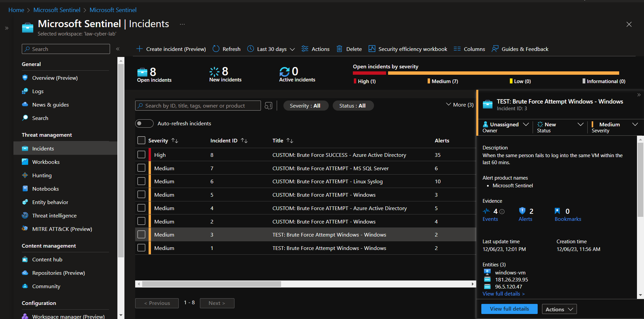
Task: Click the Content hub icon
Action: pos(25,259)
